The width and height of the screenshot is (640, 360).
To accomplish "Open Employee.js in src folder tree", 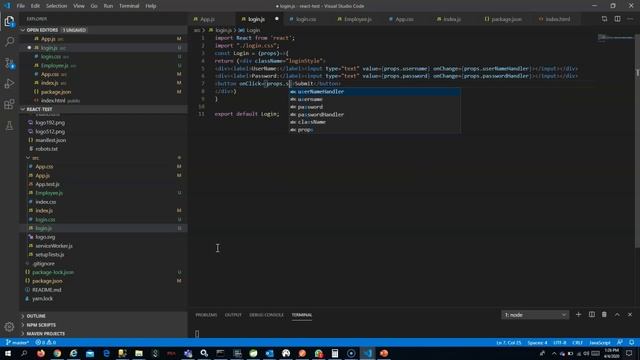I will tap(49, 193).
